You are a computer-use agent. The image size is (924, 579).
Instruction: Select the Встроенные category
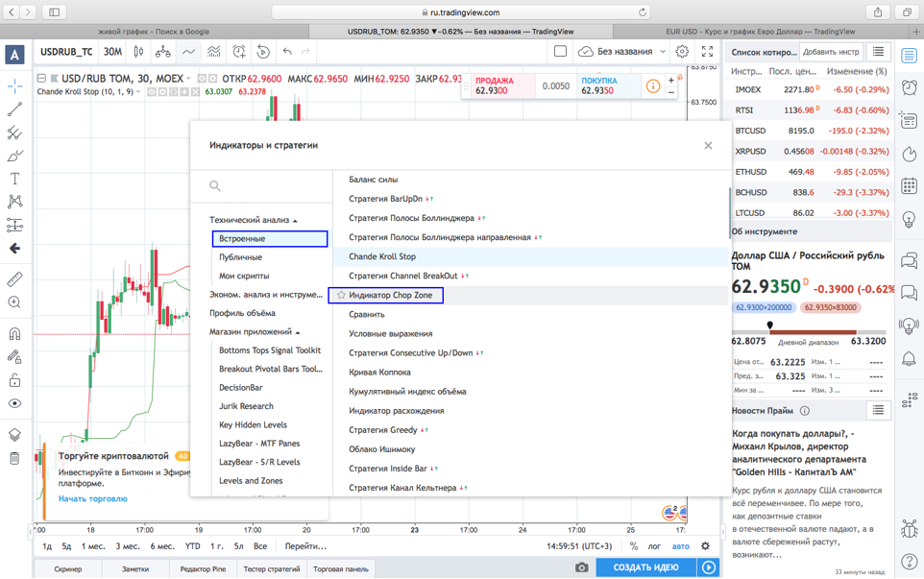click(270, 238)
